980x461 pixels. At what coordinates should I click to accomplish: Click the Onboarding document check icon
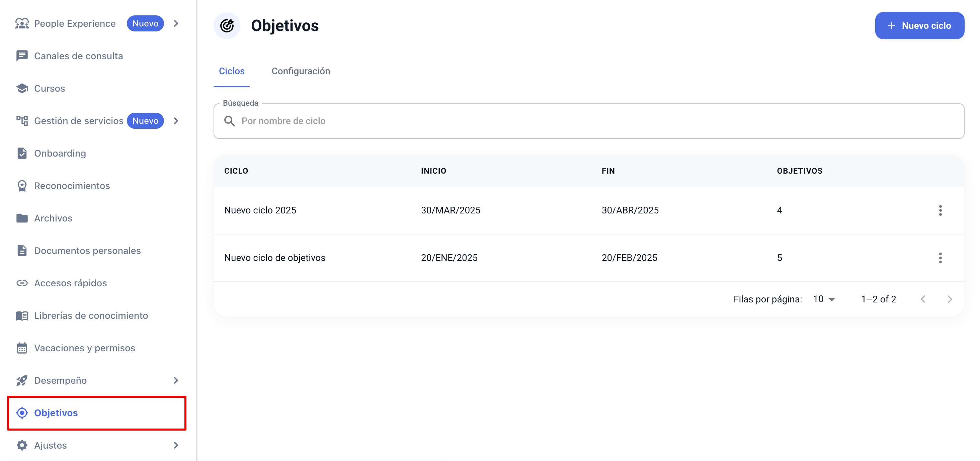pyautogui.click(x=22, y=153)
